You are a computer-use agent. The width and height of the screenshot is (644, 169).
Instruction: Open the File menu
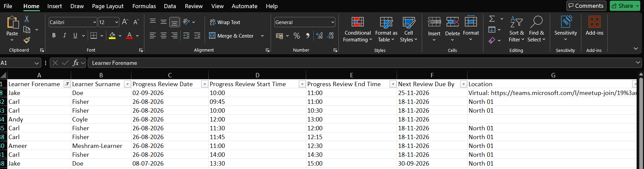8,6
